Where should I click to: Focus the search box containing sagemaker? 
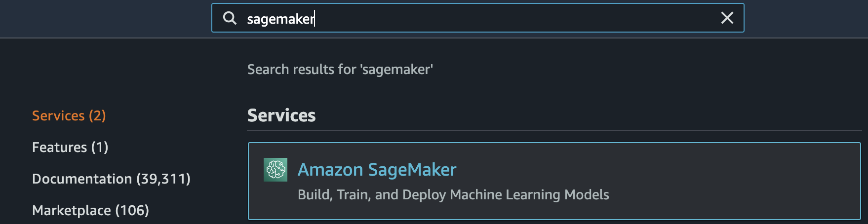pos(477,18)
